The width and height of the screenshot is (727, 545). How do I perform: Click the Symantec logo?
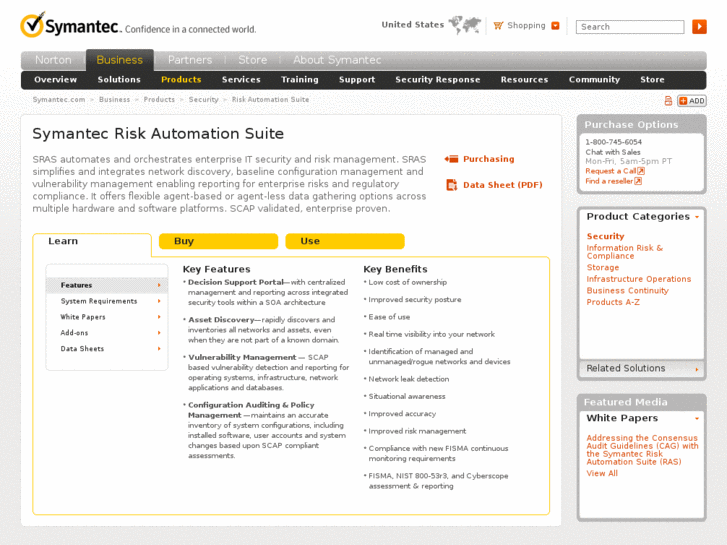(70, 25)
